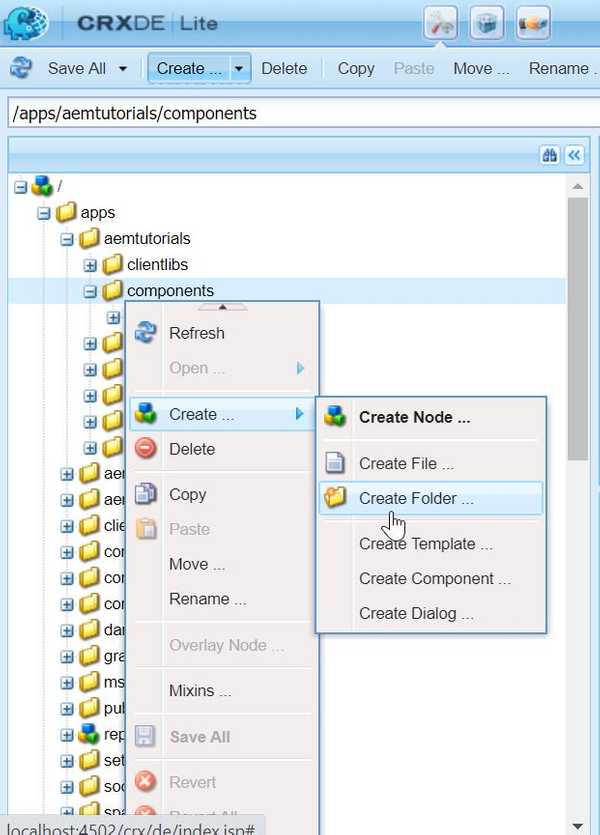This screenshot has width=600, height=835.
Task: Select the clientlibs tree node
Action: pos(157,264)
